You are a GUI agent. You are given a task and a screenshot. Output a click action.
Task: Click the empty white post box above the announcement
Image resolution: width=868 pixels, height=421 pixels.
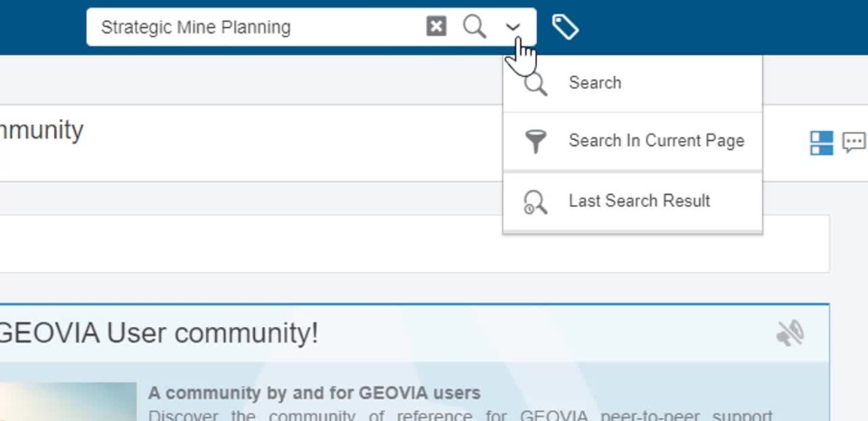coord(407,244)
